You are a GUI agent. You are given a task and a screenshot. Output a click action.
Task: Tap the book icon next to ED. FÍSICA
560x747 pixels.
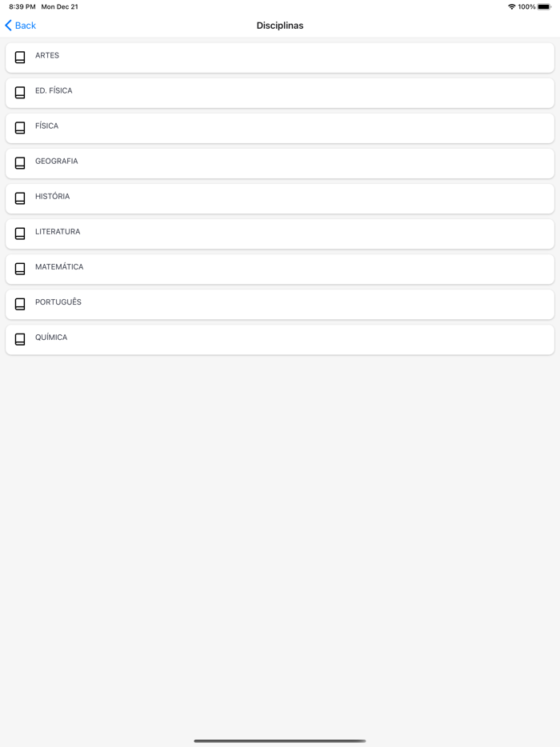(20, 93)
